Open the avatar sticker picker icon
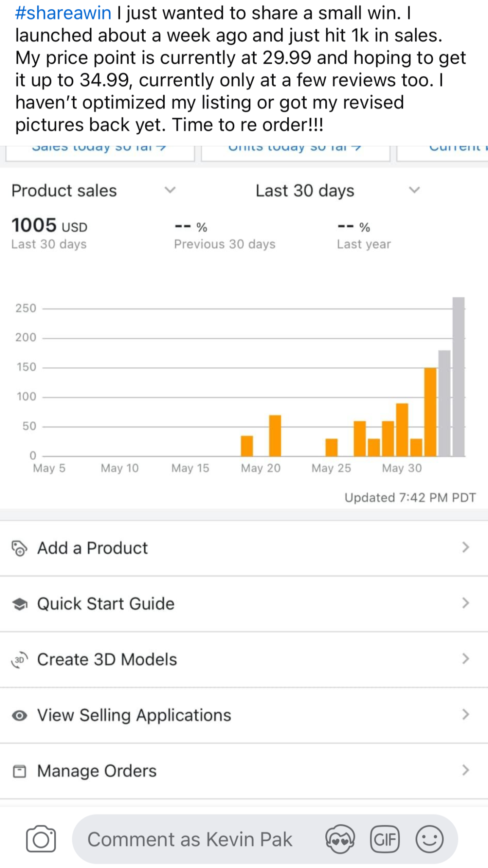This screenshot has width=488, height=868. (x=340, y=839)
